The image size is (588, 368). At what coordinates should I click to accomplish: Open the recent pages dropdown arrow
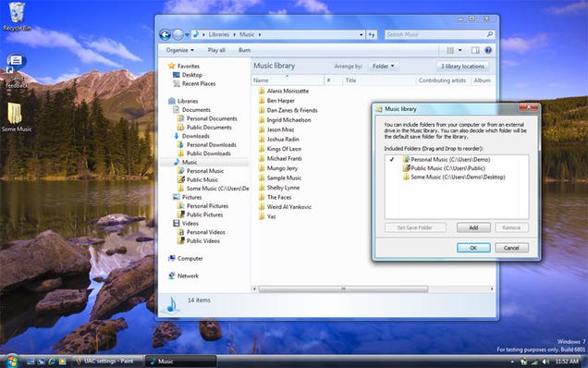[187, 35]
